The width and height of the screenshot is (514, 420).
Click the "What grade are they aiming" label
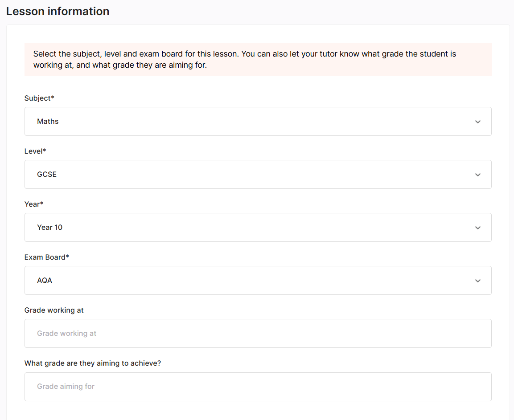(93, 363)
